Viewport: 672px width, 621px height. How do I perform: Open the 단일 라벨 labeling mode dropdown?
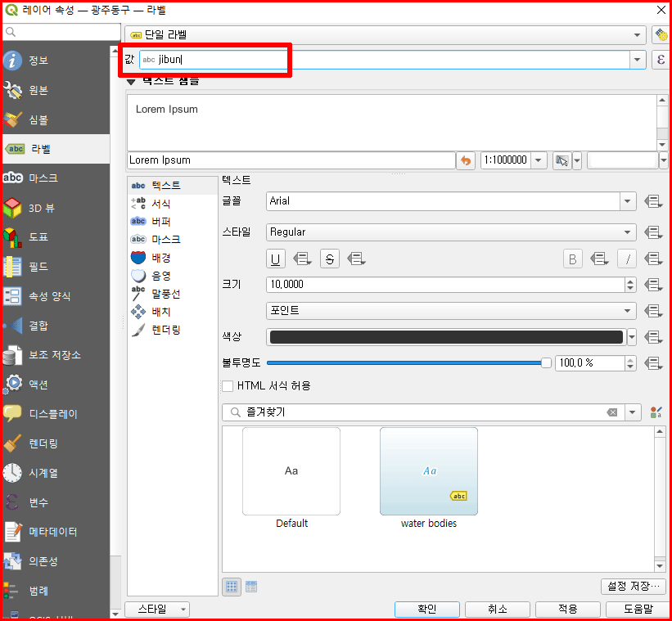pos(385,34)
